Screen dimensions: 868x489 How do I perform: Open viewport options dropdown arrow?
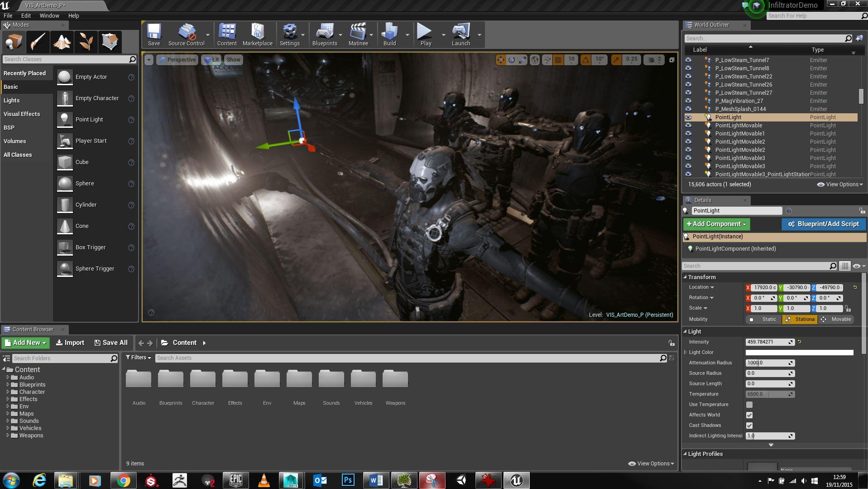coord(149,60)
